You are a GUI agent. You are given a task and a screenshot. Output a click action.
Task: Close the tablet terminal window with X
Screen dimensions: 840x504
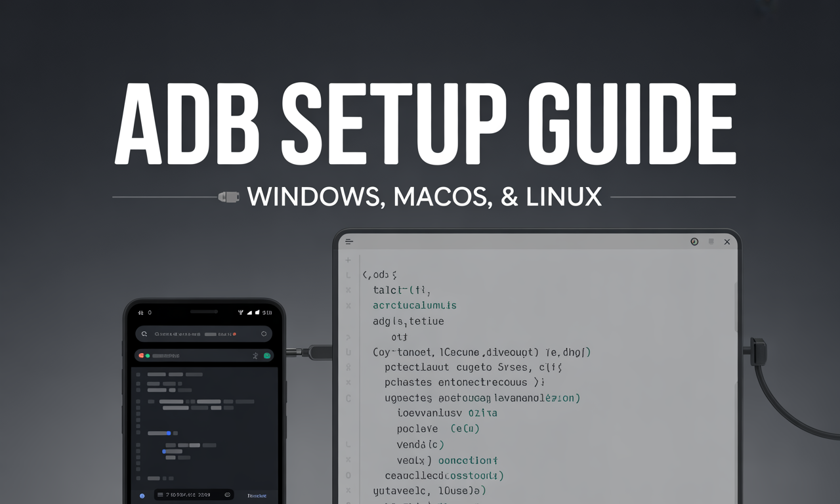tap(727, 241)
